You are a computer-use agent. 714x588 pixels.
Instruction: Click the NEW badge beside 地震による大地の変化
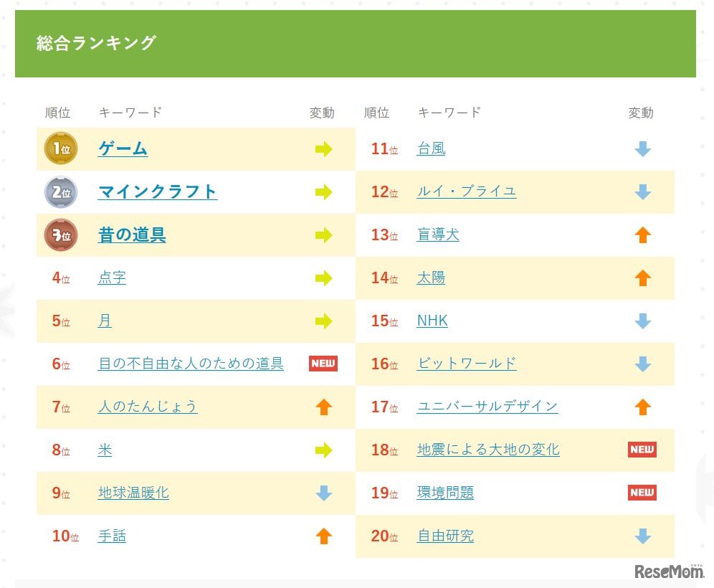pos(642,450)
